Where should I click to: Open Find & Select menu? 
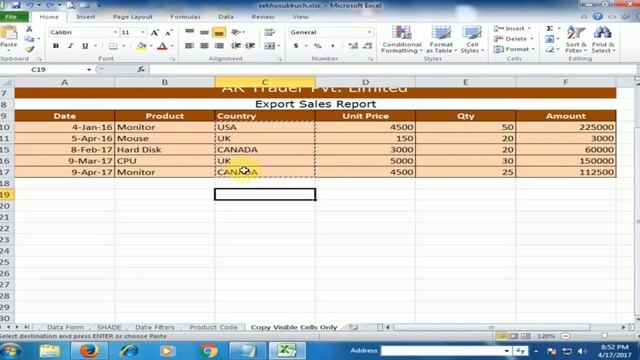tap(603, 40)
